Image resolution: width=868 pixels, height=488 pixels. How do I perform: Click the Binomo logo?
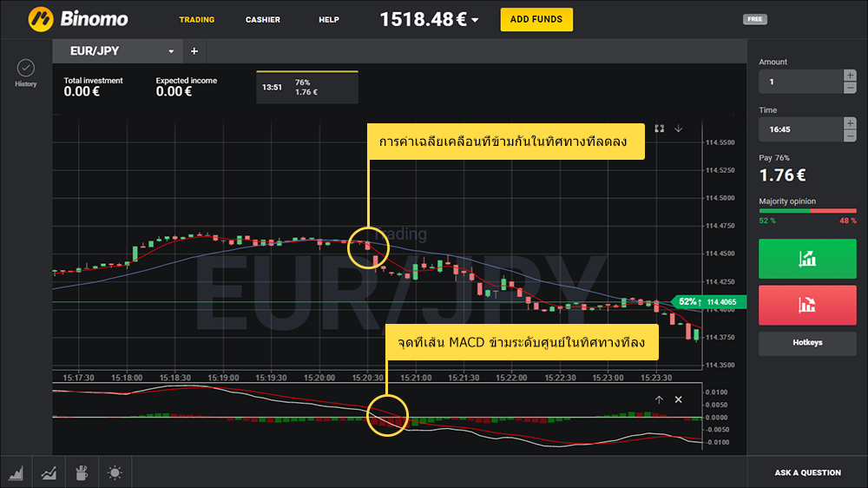coord(78,18)
